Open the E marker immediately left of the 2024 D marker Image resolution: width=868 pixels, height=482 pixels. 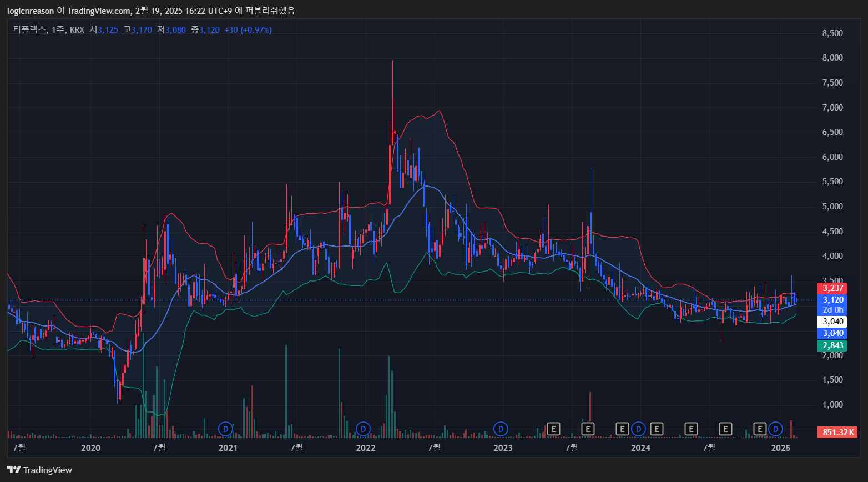coord(623,429)
